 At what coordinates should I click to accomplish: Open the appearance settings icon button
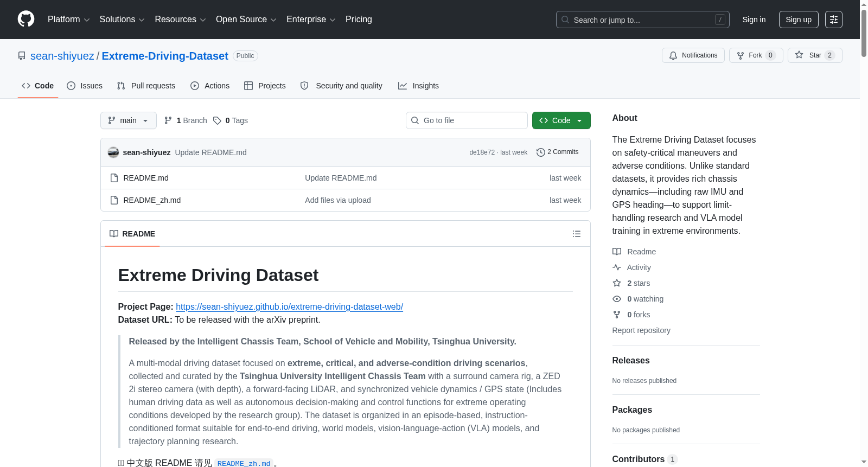pyautogui.click(x=834, y=20)
